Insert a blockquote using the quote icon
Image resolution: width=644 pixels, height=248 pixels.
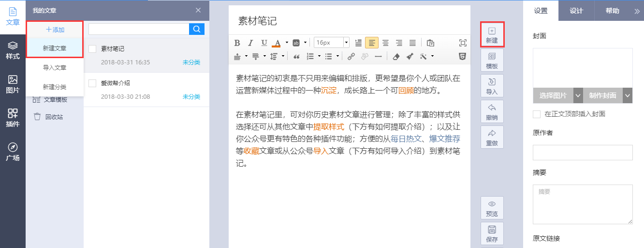pos(297,56)
